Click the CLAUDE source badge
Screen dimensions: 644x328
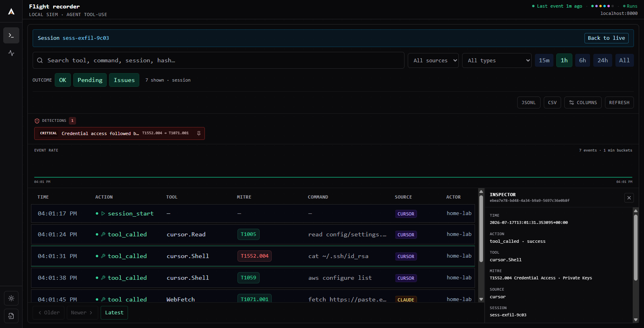(x=406, y=300)
